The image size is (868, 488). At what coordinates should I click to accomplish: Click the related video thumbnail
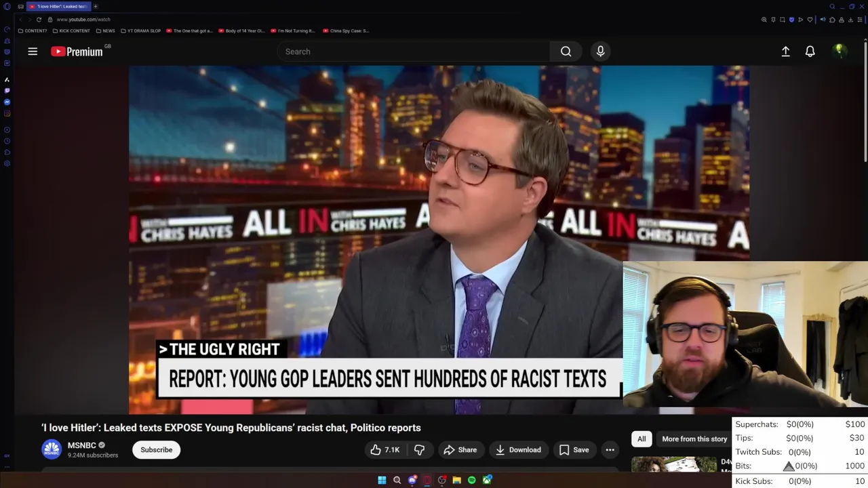click(674, 464)
